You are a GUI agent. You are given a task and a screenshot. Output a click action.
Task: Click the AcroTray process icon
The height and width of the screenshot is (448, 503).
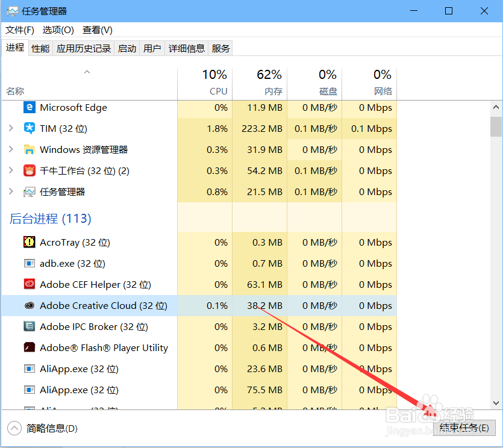(x=29, y=242)
